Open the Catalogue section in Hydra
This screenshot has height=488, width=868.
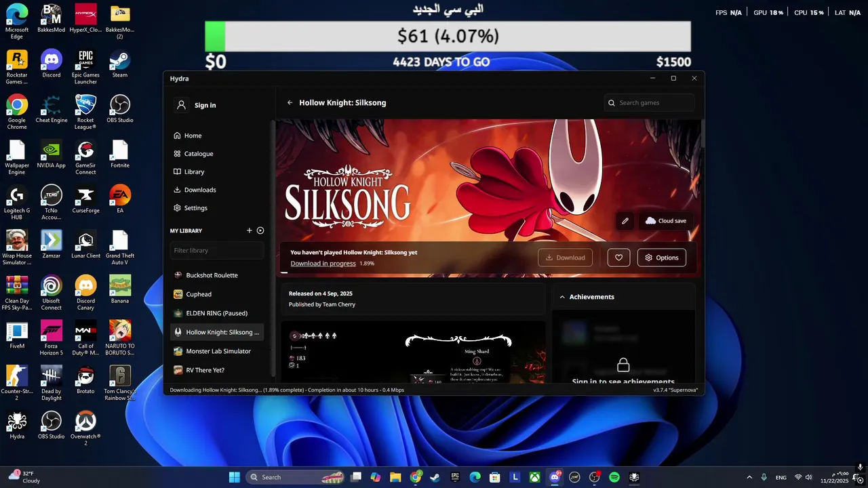pos(193,154)
